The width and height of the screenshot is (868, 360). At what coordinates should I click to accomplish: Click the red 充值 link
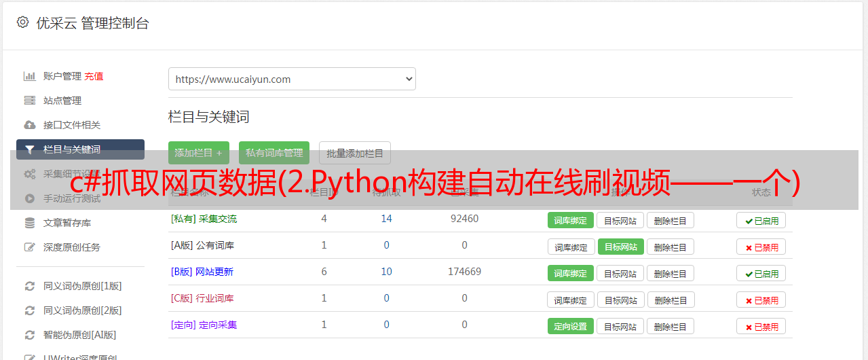click(94, 76)
